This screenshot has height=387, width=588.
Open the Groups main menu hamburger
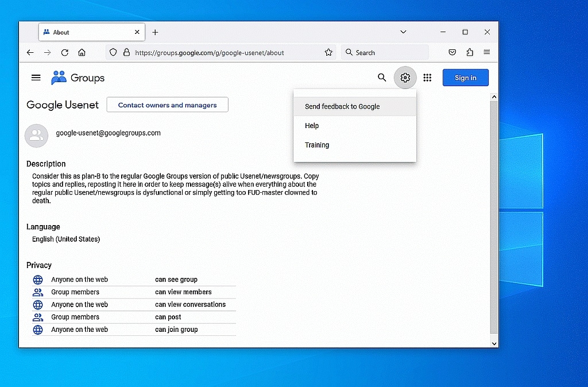point(36,78)
